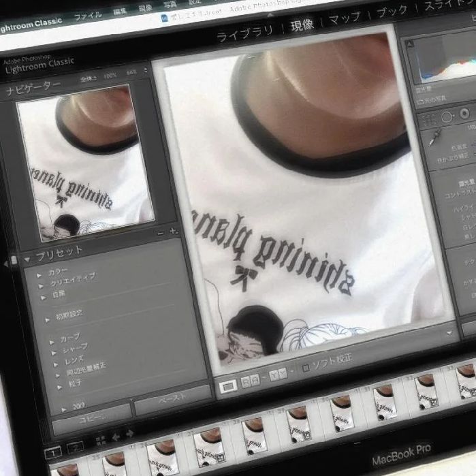Viewport: 476px width, 476px height.
Task: Switch to the スライドショー module
Action: pos(450,4)
